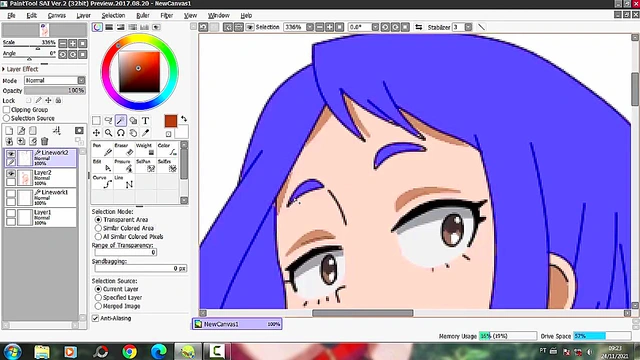640x360 pixels.
Task: Select the Lasso selection tool
Action: [108, 120]
